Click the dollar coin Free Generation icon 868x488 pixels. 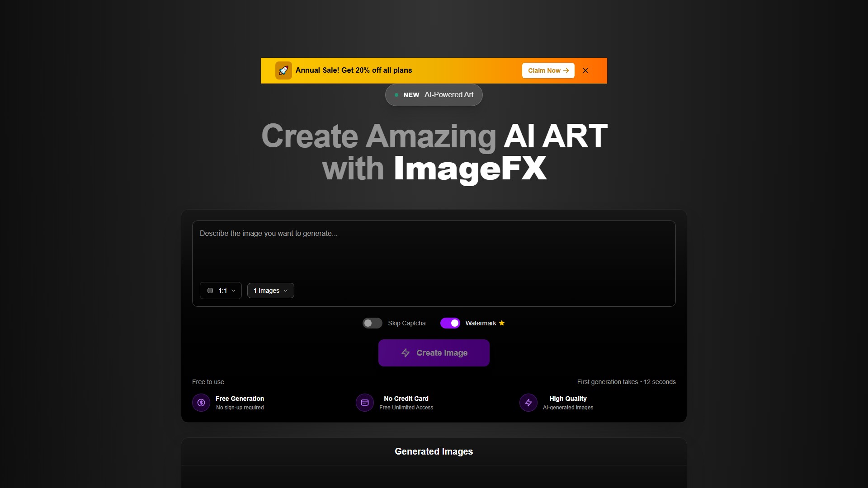(201, 403)
